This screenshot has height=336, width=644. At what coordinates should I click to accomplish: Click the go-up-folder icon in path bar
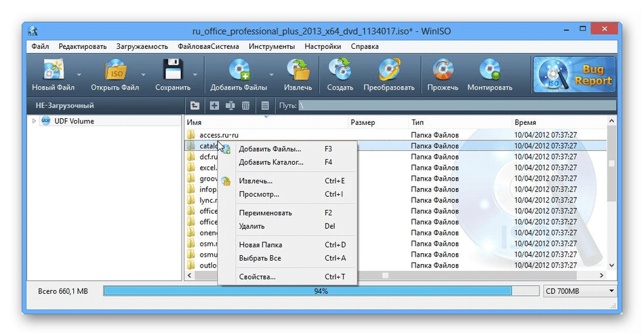(195, 106)
